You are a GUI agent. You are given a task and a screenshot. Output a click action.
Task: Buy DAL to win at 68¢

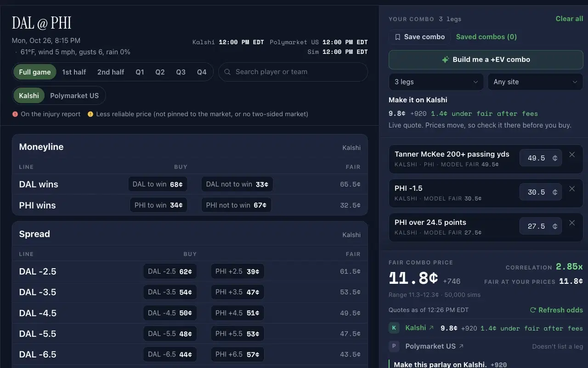[158, 184]
